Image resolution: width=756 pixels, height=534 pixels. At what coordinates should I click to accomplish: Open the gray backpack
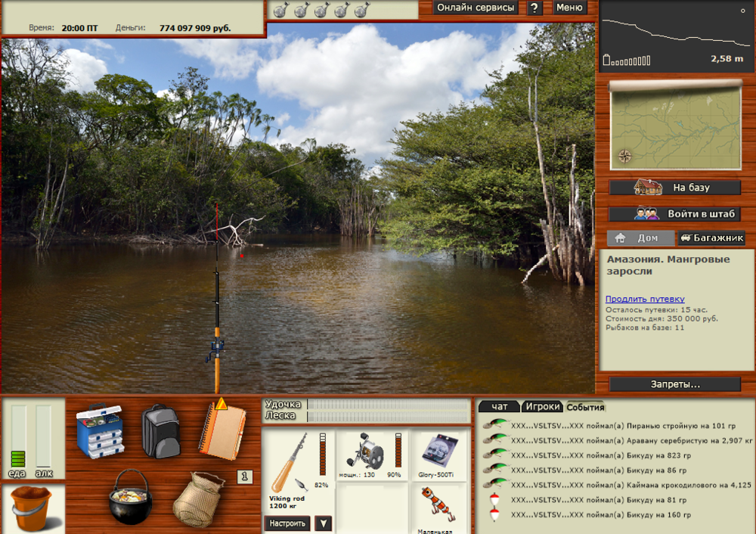click(x=160, y=431)
